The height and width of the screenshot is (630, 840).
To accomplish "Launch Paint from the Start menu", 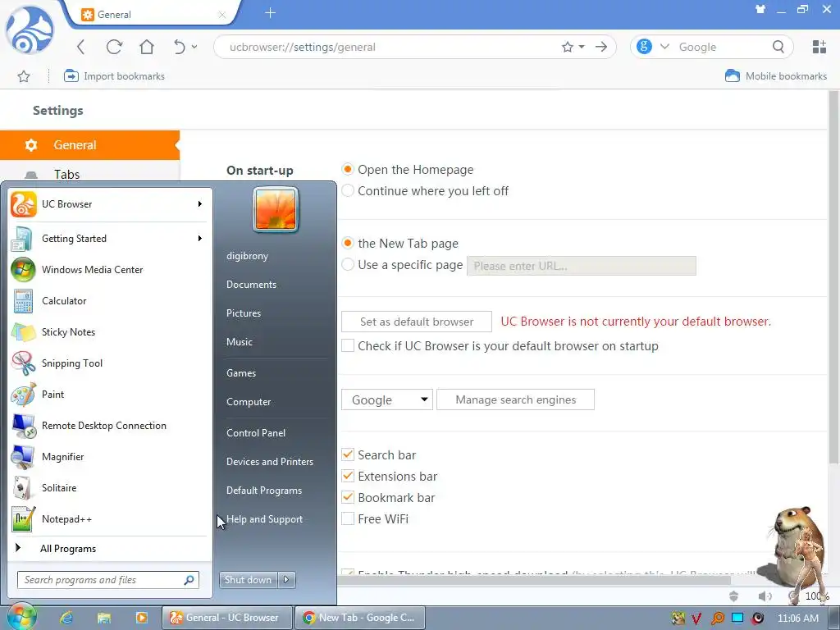I will pyautogui.click(x=107, y=395).
